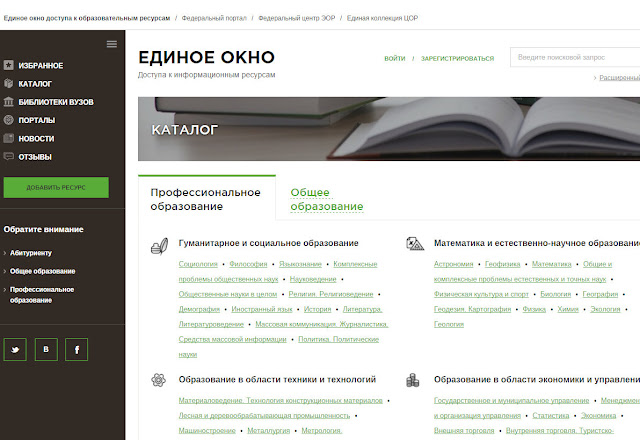Open the Федеральный портал top link

pos(214,18)
